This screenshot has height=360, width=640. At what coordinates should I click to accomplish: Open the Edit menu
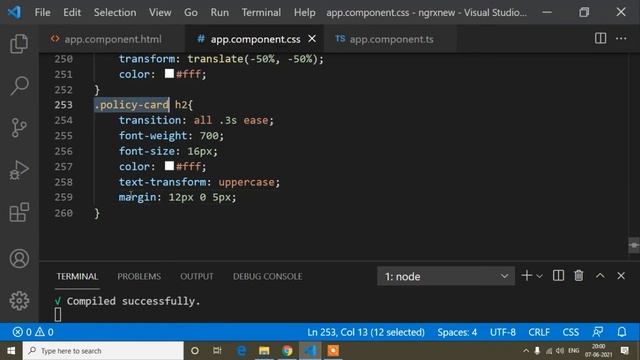(x=72, y=12)
